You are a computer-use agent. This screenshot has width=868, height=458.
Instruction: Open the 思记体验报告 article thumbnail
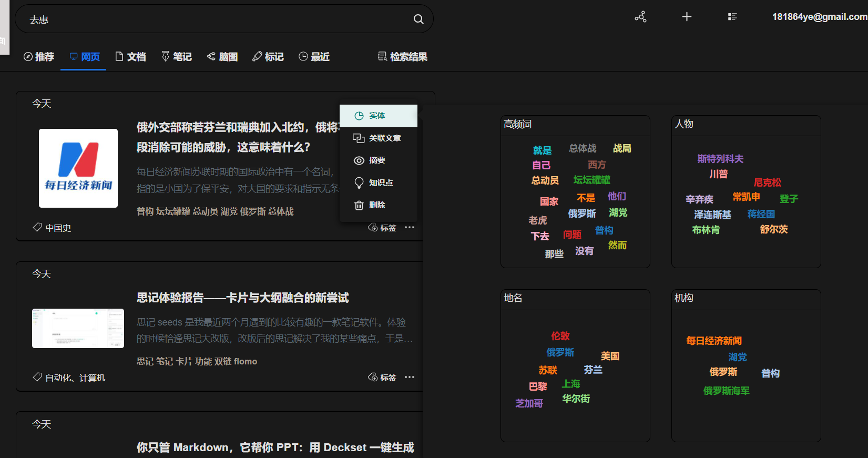pos(78,328)
